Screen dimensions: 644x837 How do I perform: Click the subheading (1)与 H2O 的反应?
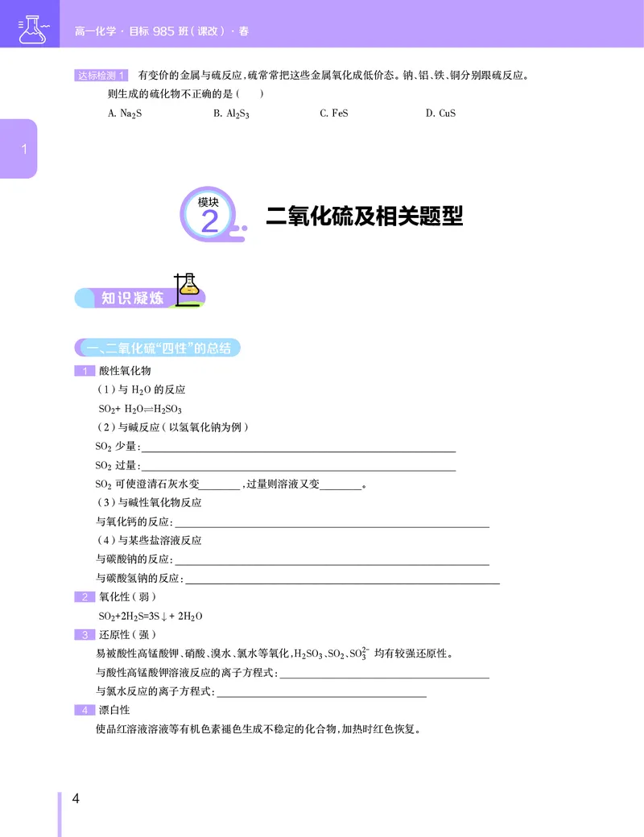point(141,390)
